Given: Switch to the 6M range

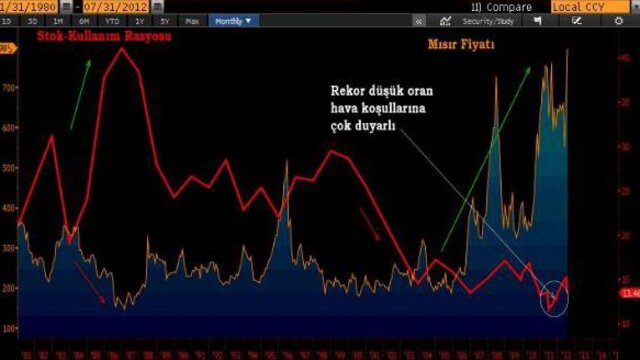Looking at the screenshot, I should point(84,21).
